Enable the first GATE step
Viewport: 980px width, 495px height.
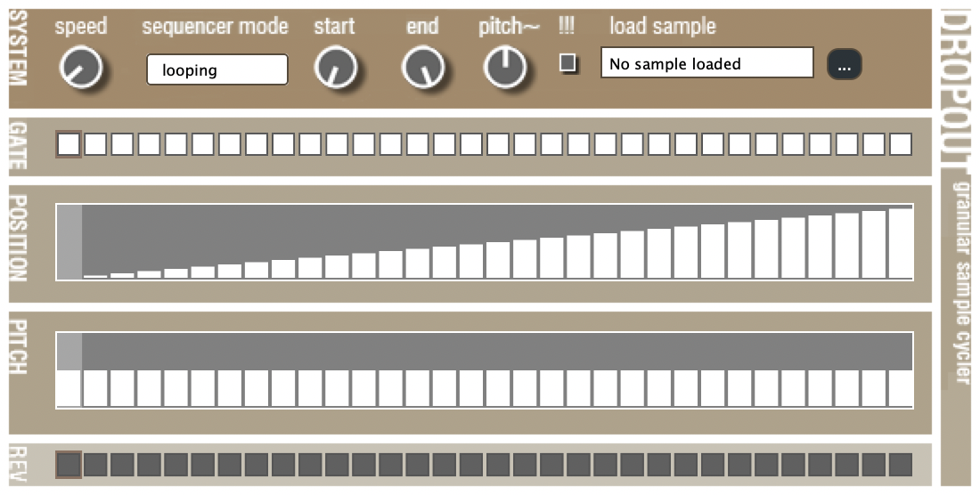pos(69,144)
